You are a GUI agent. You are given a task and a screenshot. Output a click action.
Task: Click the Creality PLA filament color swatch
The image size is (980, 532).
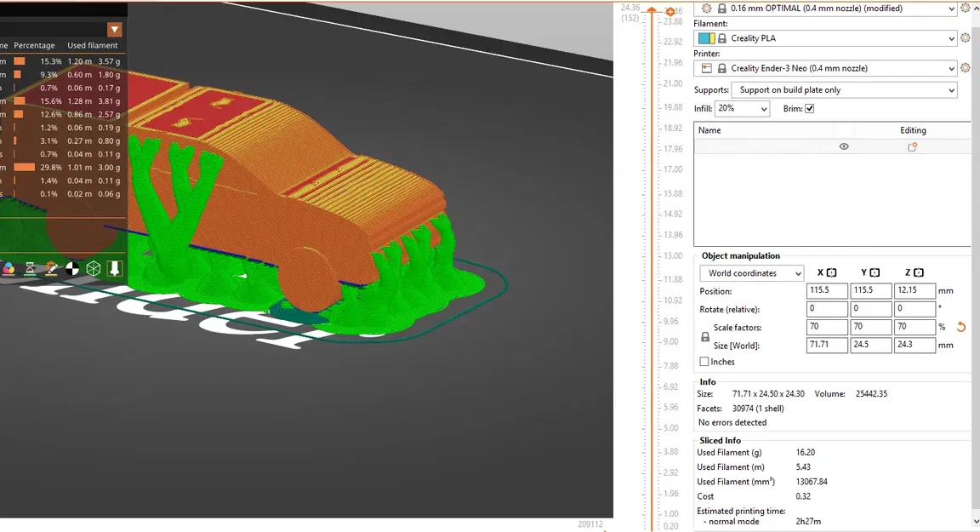(706, 38)
